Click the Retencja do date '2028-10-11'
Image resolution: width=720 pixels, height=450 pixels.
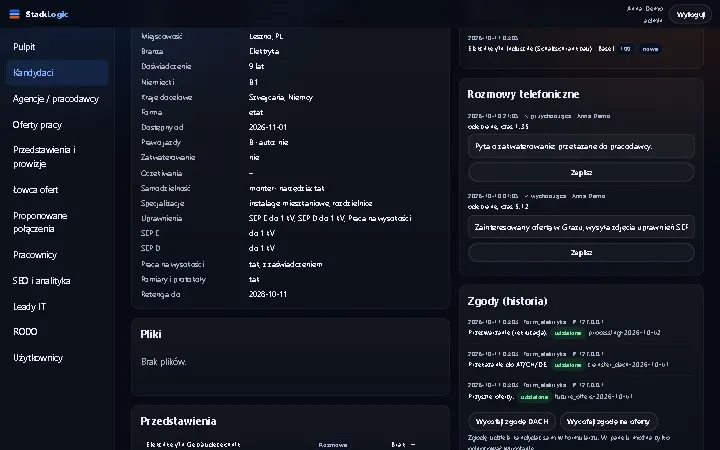268,294
